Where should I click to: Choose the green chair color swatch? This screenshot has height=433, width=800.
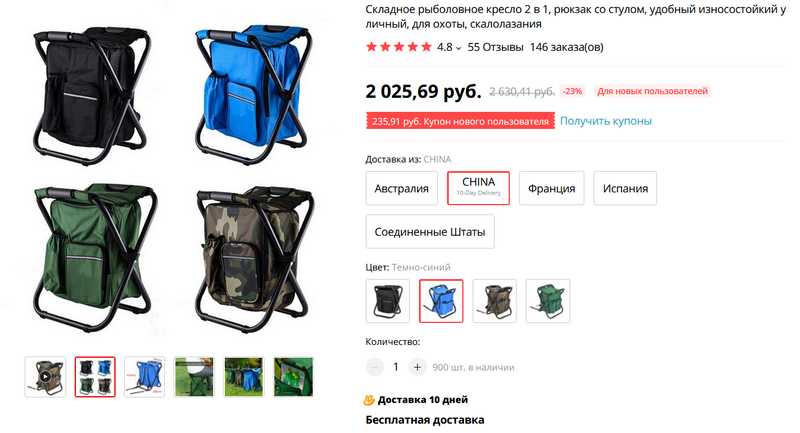pyautogui.click(x=548, y=301)
